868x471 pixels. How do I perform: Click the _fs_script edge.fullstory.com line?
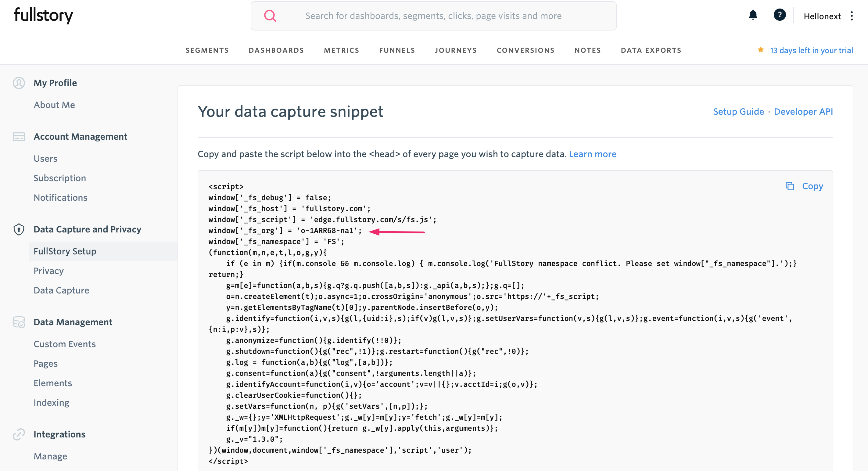coord(322,219)
